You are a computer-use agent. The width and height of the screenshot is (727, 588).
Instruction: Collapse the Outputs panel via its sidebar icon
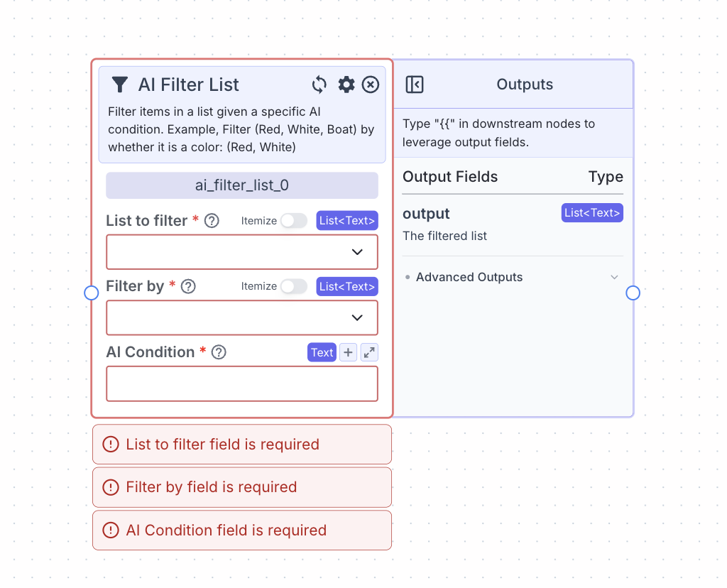[415, 84]
